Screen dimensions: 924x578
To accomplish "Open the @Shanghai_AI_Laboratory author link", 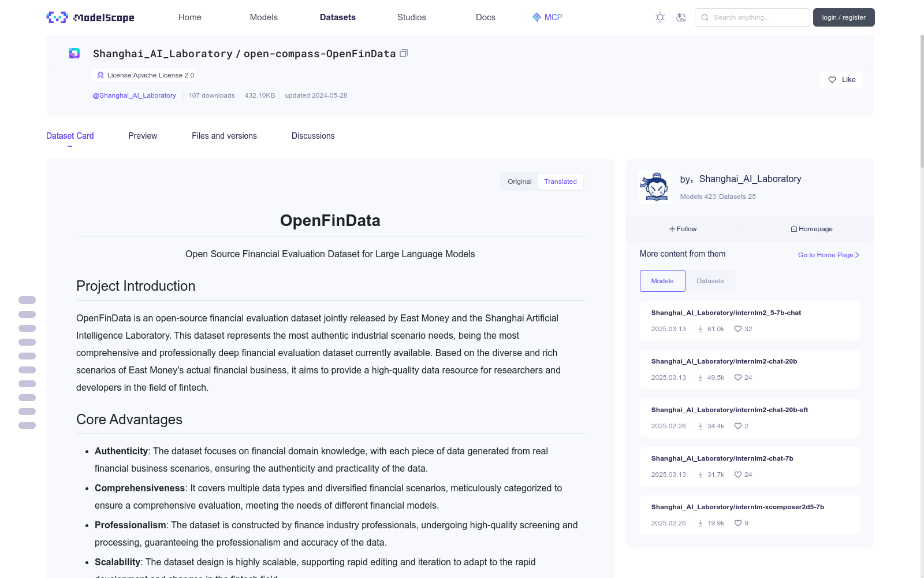I will (134, 95).
